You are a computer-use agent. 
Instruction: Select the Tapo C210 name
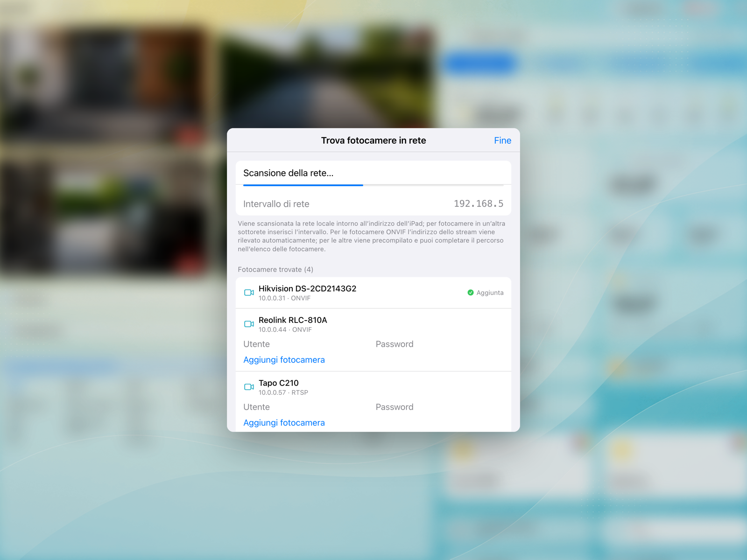point(279,383)
